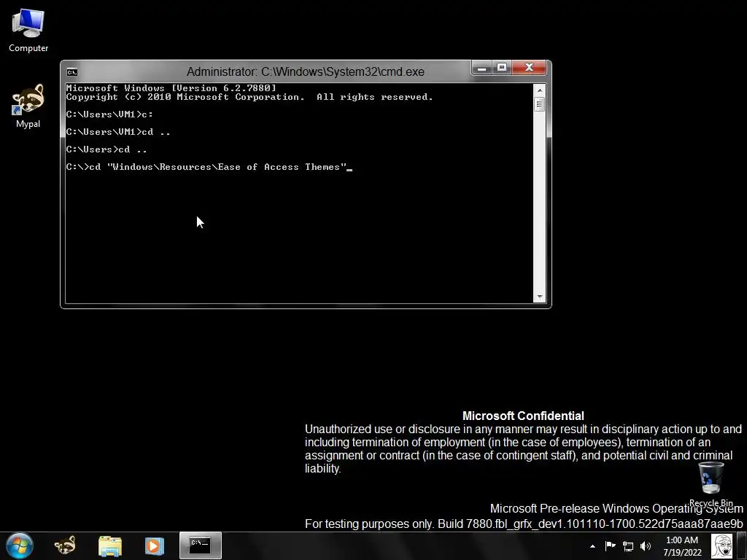This screenshot has height=560, width=747.
Task: Click the cmd scrollbar down arrow
Action: coord(539,297)
